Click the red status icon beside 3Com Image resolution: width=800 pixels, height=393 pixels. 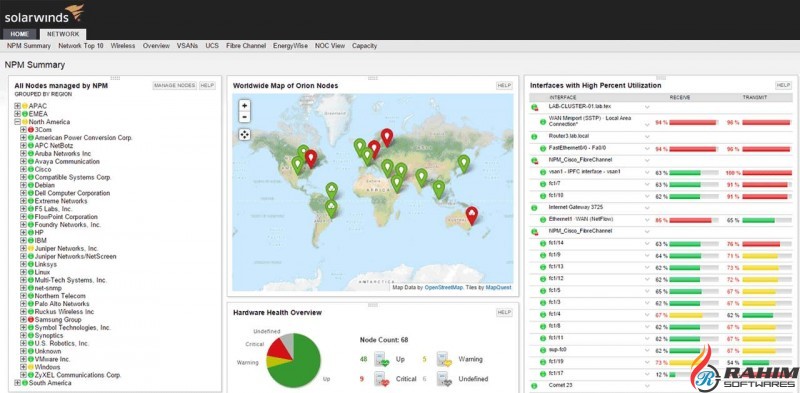pos(31,130)
